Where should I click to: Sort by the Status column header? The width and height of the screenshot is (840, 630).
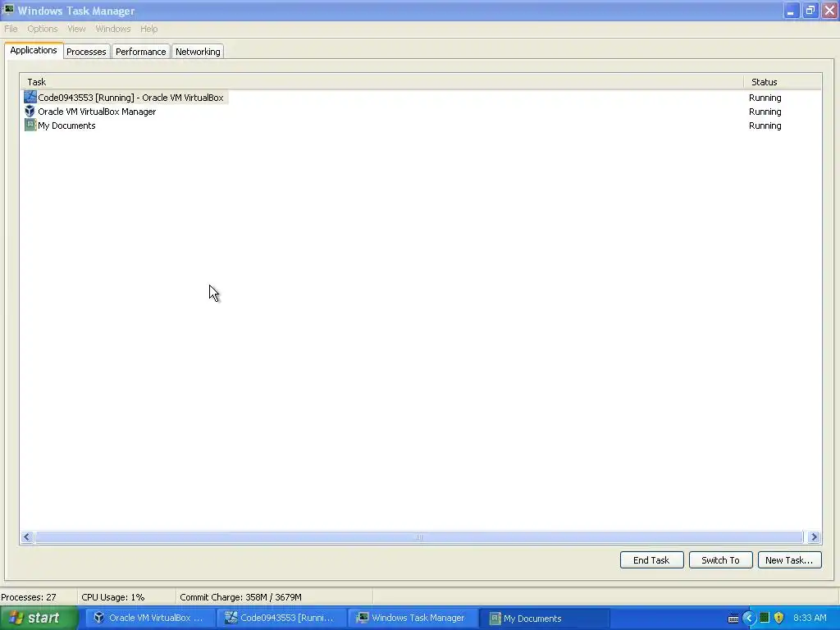[x=782, y=82]
